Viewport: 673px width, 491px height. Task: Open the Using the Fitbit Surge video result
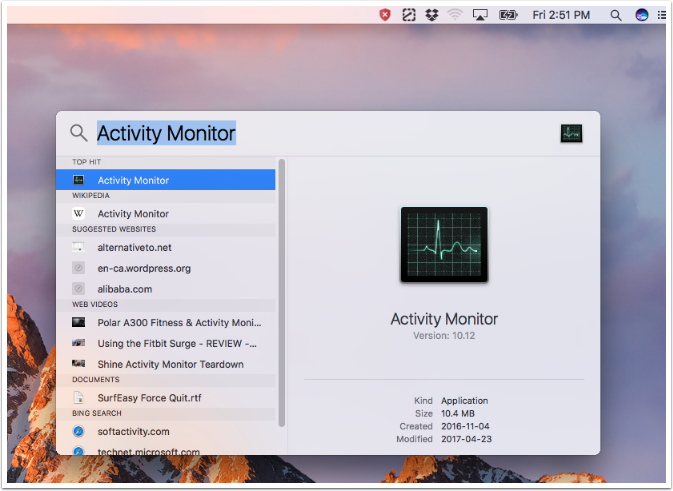(x=166, y=343)
